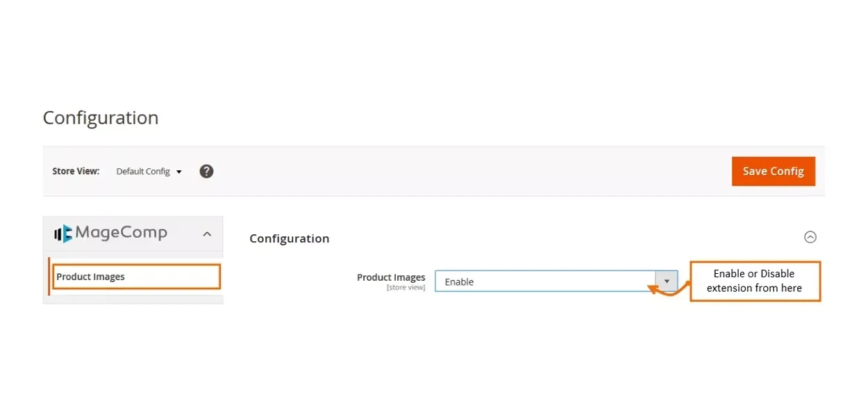Click the Configuration section heading

(289, 238)
